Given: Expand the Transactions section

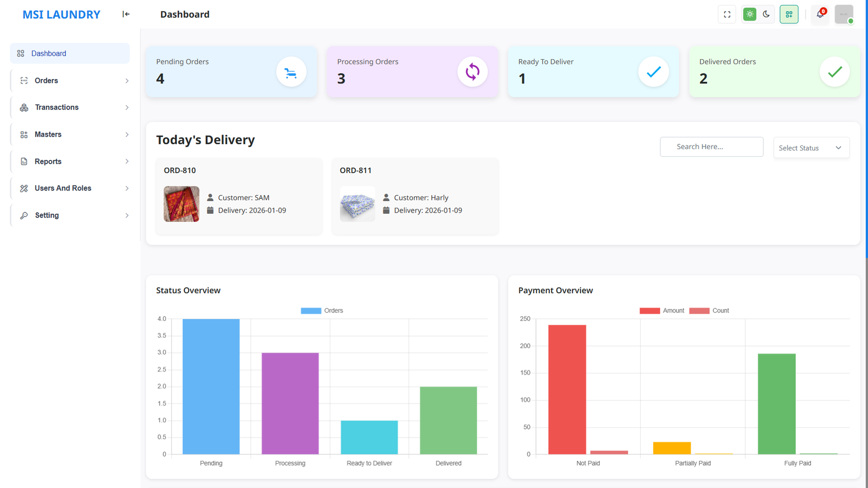Looking at the screenshot, I should (56, 107).
